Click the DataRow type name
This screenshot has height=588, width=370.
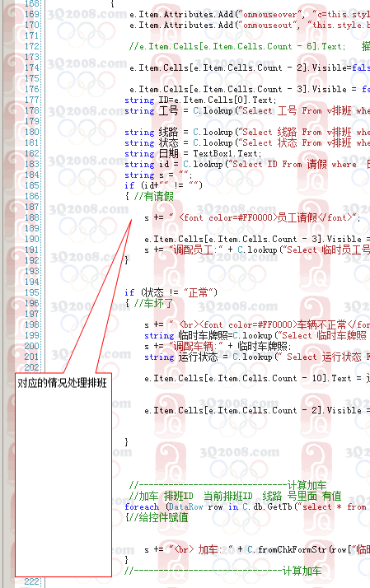[185, 506]
